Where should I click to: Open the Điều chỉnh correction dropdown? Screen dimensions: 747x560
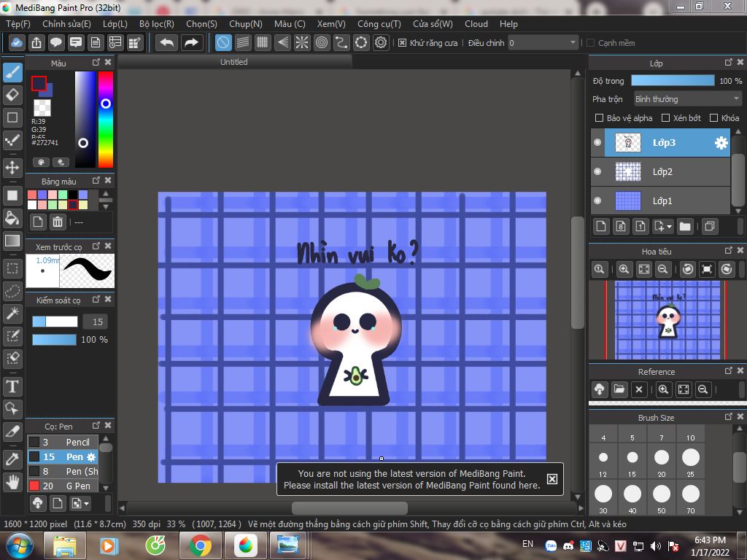[543, 43]
